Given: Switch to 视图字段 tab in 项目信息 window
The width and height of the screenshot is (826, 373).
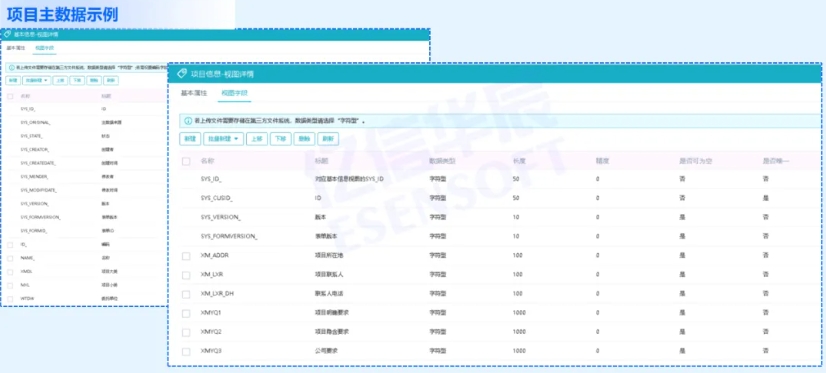Looking at the screenshot, I should 234,93.
